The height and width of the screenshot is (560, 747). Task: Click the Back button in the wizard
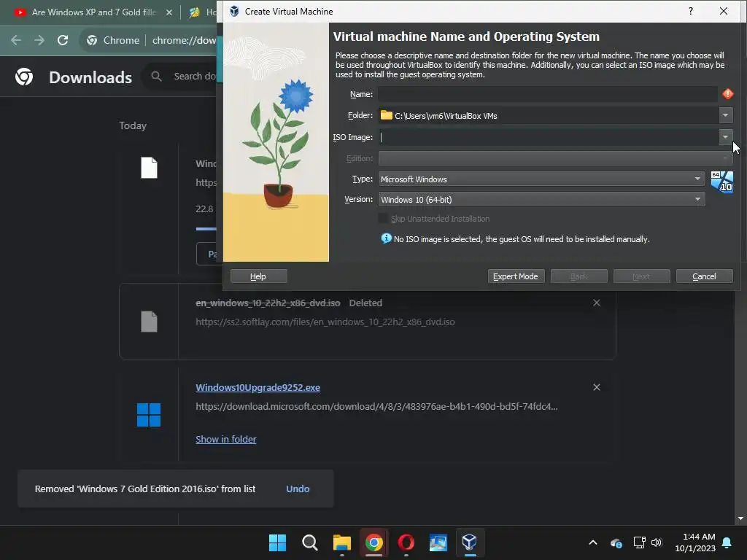point(578,276)
